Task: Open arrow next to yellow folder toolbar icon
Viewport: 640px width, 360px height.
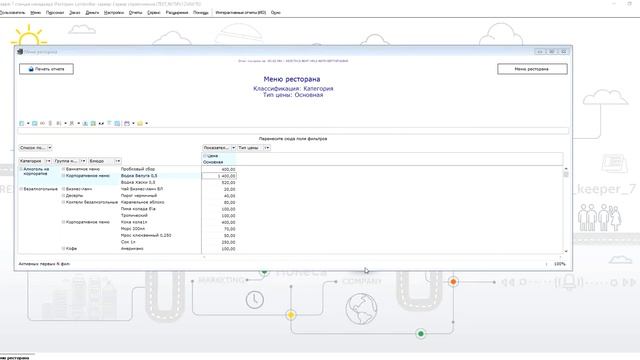Action: [146, 123]
